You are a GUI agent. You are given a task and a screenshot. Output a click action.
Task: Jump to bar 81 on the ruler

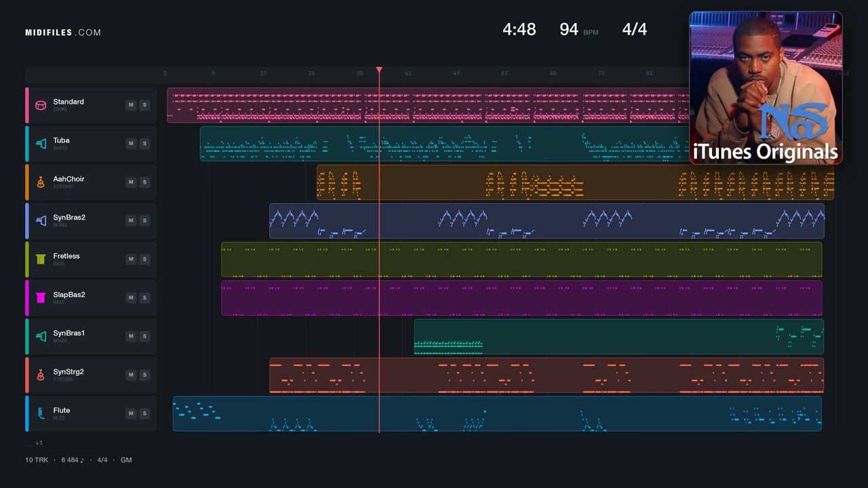pyautogui.click(x=650, y=73)
